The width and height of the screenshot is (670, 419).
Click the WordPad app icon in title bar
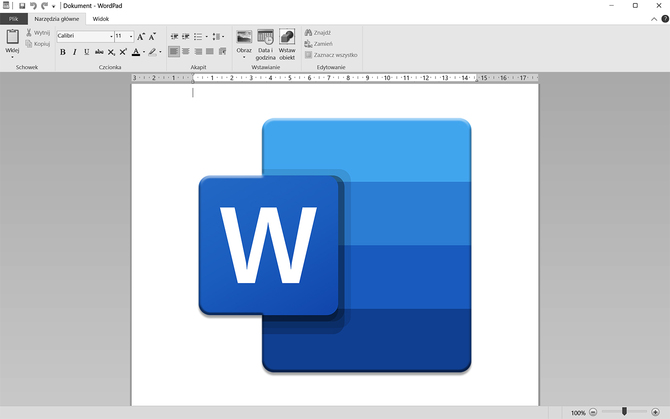[x=6, y=6]
